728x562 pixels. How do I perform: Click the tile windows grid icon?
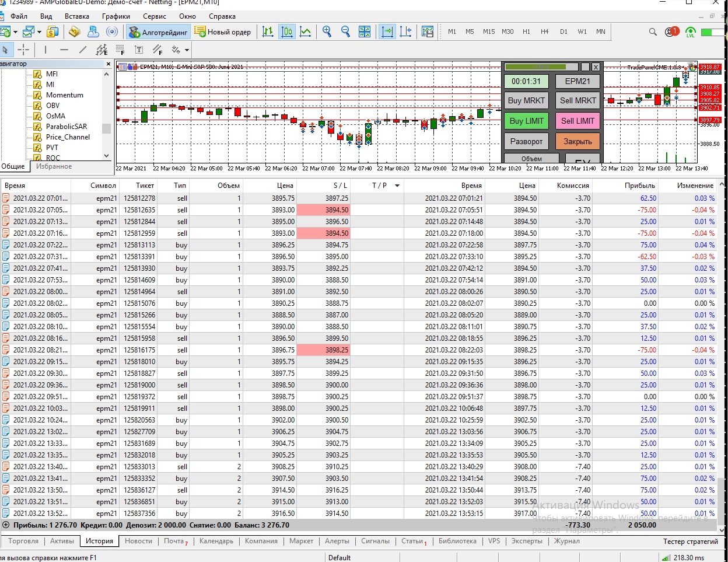click(x=365, y=32)
